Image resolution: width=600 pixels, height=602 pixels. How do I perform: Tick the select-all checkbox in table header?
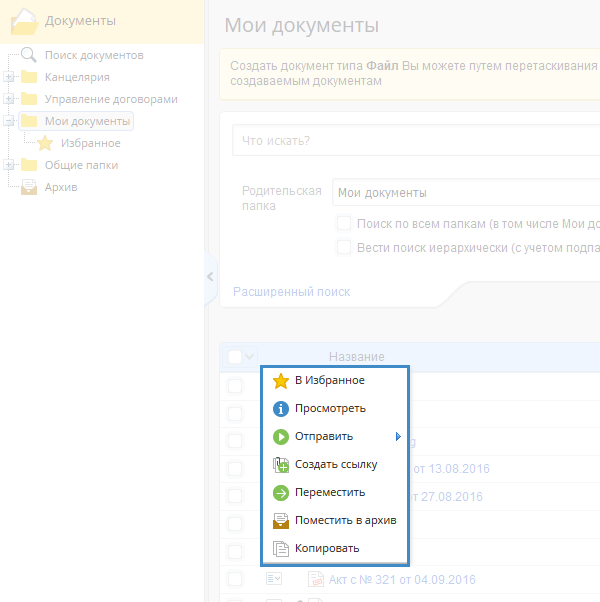pos(235,357)
